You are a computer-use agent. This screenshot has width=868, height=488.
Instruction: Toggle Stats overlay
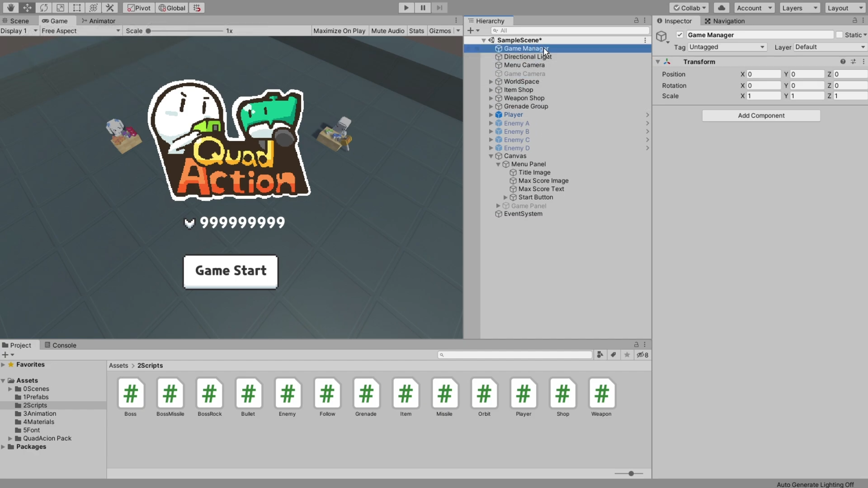click(x=416, y=31)
